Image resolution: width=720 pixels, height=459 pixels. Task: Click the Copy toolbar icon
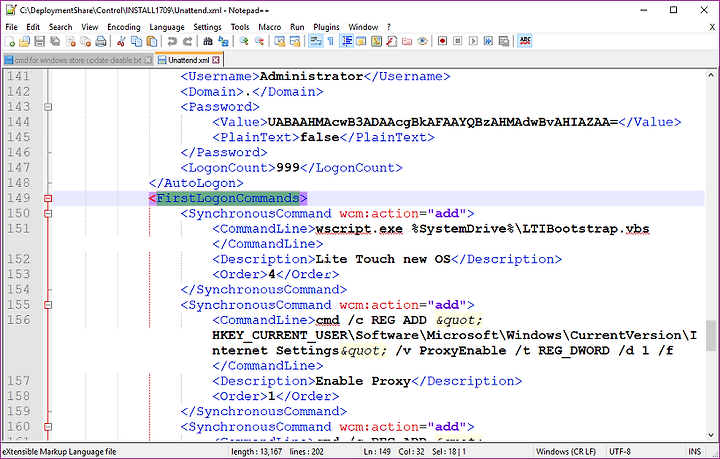point(136,41)
